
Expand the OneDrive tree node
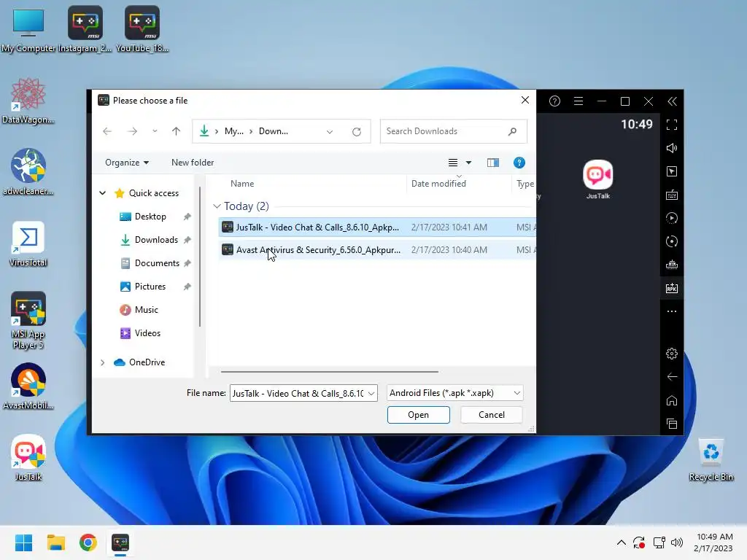pos(102,362)
